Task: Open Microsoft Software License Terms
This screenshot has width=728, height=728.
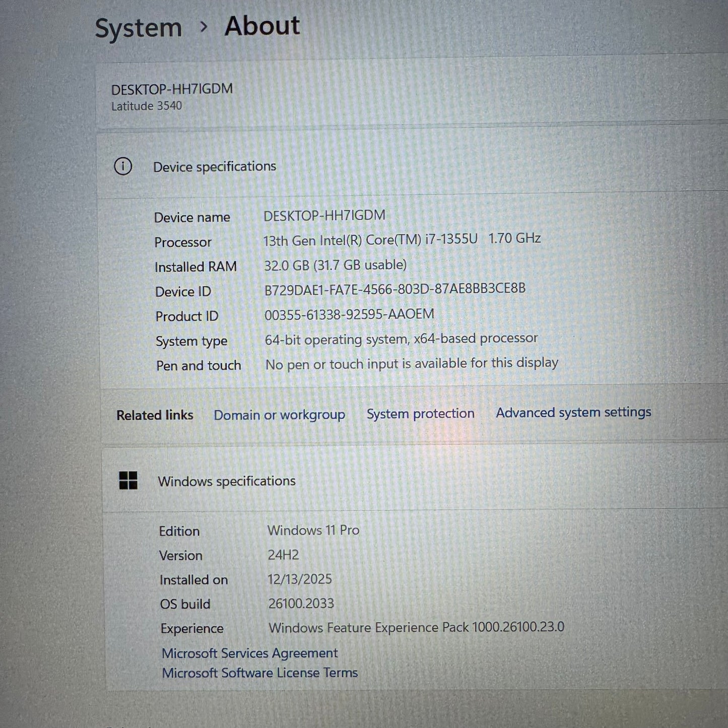Action: pyautogui.click(x=259, y=673)
